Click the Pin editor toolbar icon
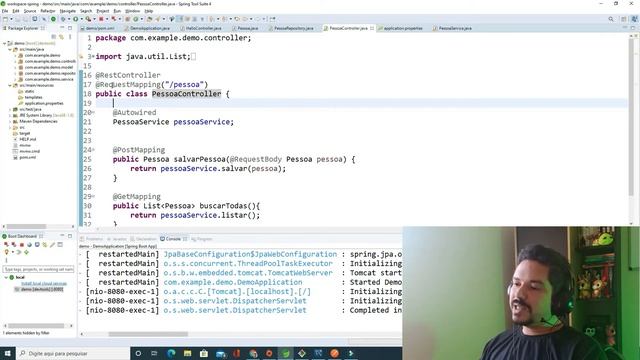 [x=273, y=19]
